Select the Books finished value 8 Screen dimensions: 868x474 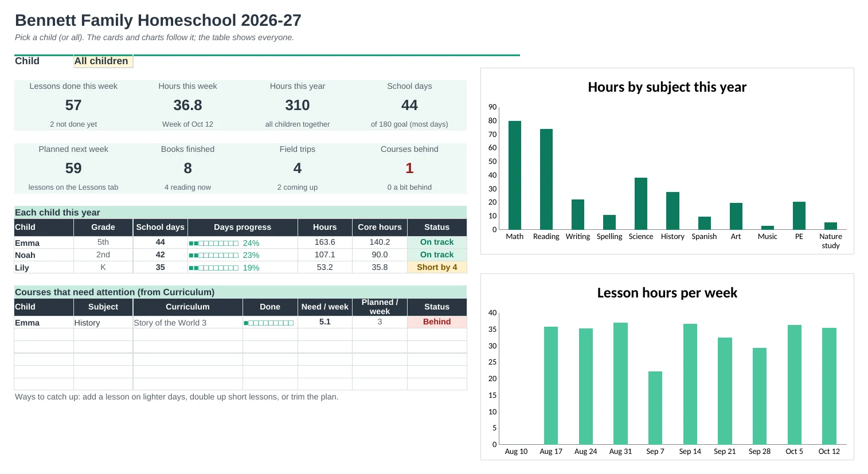(187, 169)
